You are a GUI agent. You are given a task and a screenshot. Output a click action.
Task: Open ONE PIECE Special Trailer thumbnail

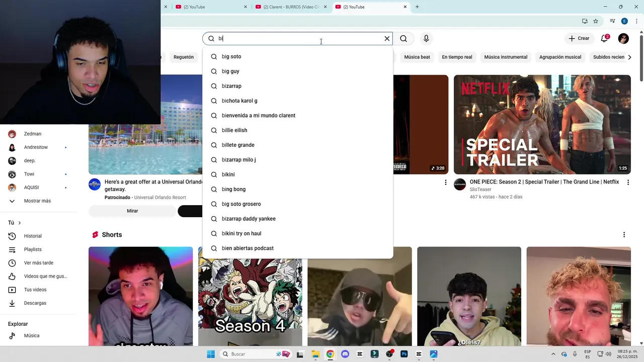[542, 125]
